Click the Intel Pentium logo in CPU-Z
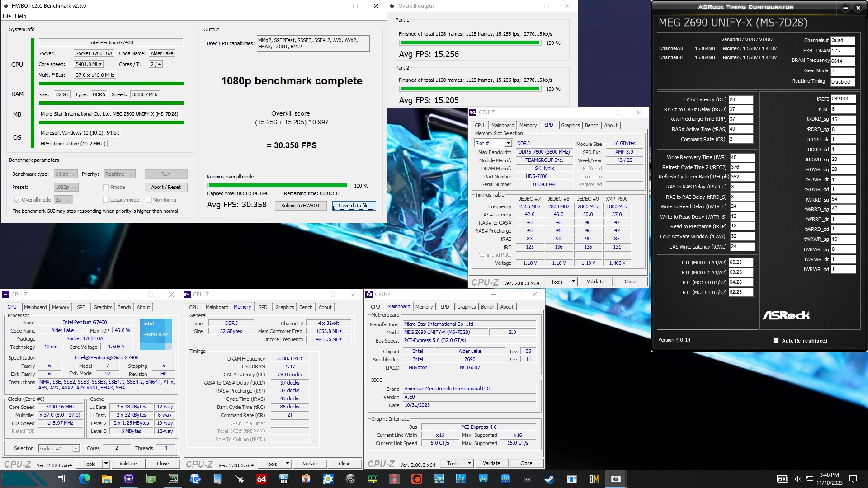The height and width of the screenshot is (488, 868). pos(156,334)
